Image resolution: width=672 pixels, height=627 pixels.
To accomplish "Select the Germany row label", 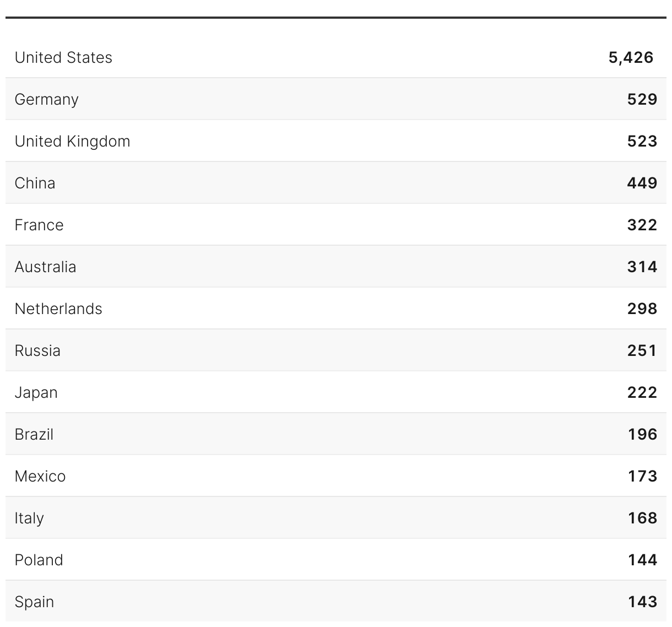I will point(47,99).
